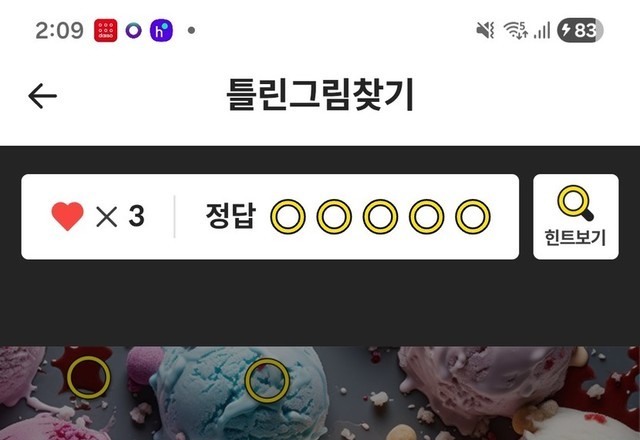Tap the purple ring notification icon

(133, 31)
